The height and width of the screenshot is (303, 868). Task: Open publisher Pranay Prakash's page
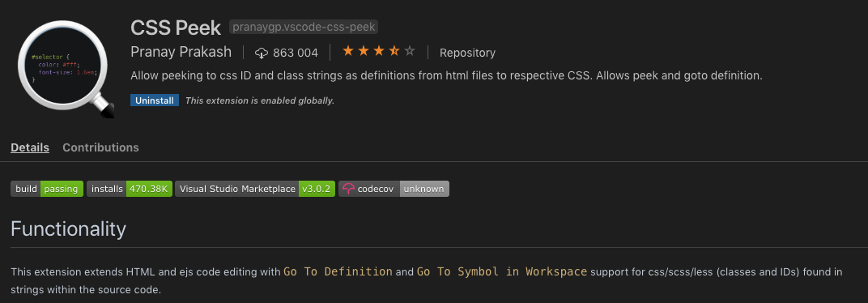pos(181,52)
